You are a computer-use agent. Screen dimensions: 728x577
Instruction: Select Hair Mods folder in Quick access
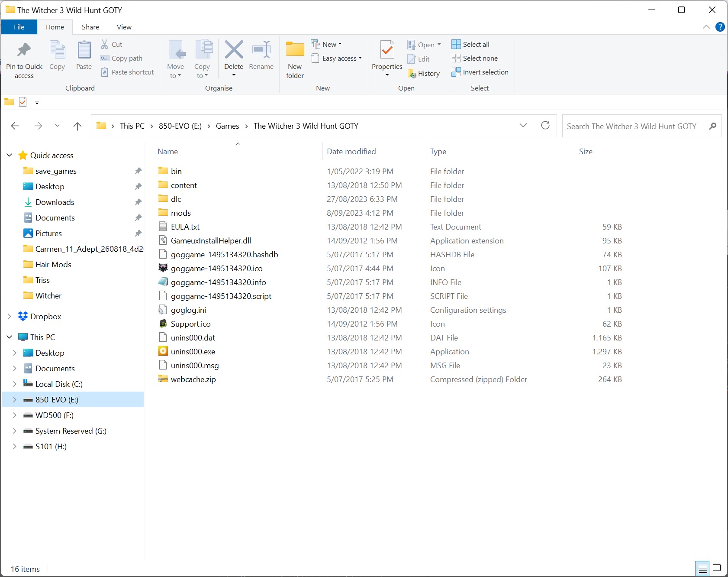click(x=53, y=264)
